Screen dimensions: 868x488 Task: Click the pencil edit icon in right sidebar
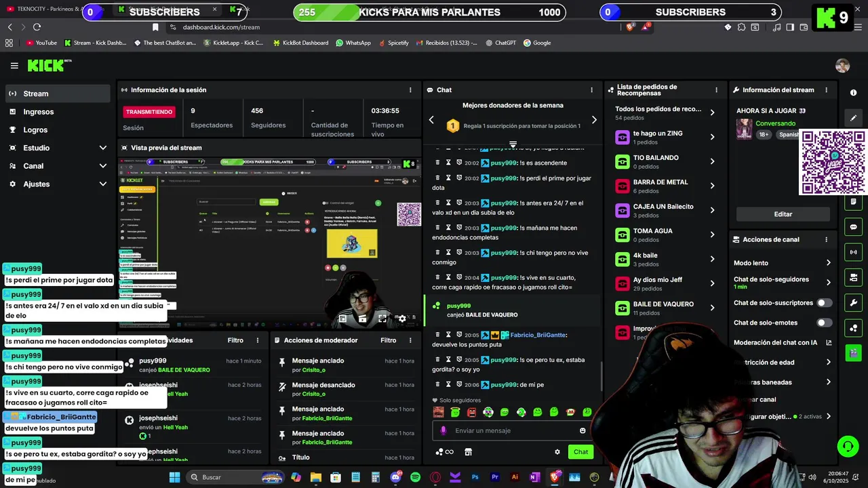(x=853, y=117)
